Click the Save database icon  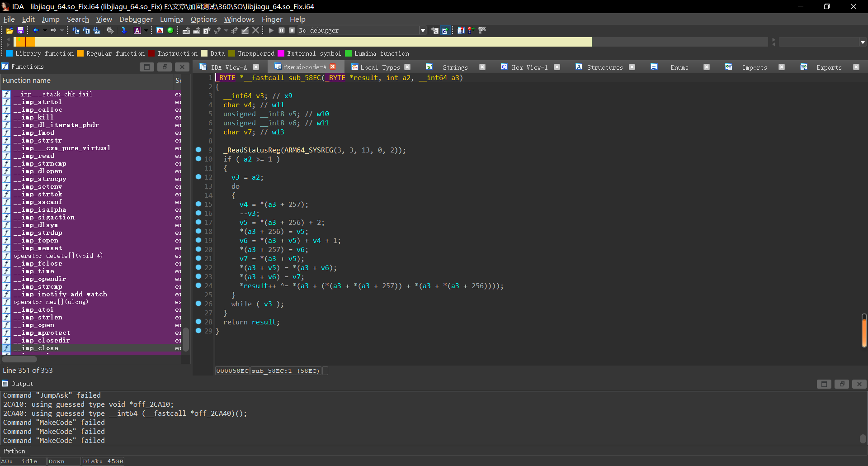click(x=20, y=30)
